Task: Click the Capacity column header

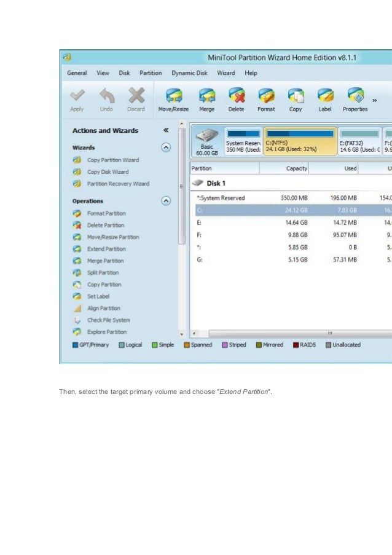Action: 284,168
